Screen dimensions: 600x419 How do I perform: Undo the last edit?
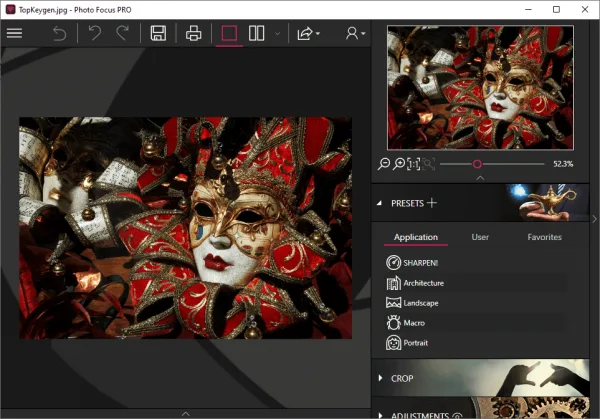click(x=95, y=33)
